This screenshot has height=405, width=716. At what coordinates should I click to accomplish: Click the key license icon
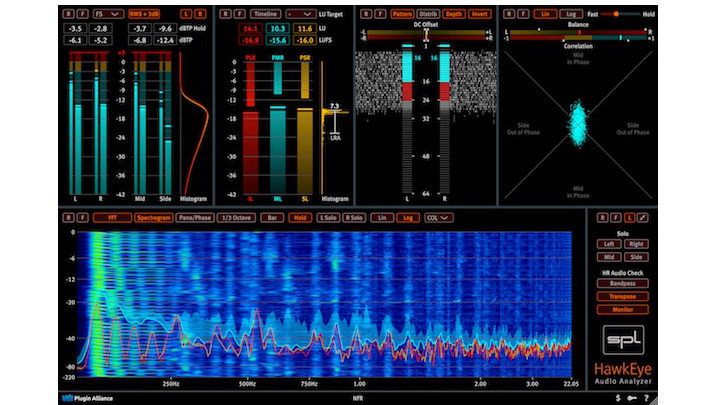631,398
